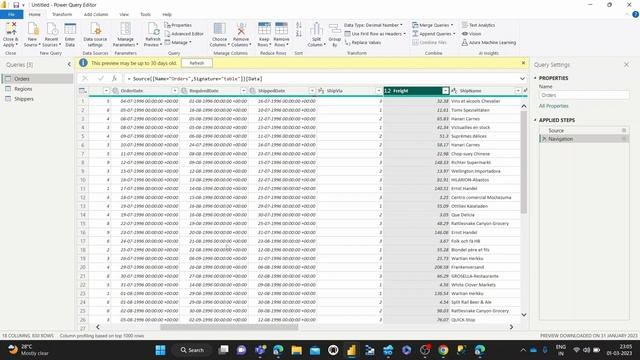
Task: Click the Group By icon
Action: [x=335, y=29]
